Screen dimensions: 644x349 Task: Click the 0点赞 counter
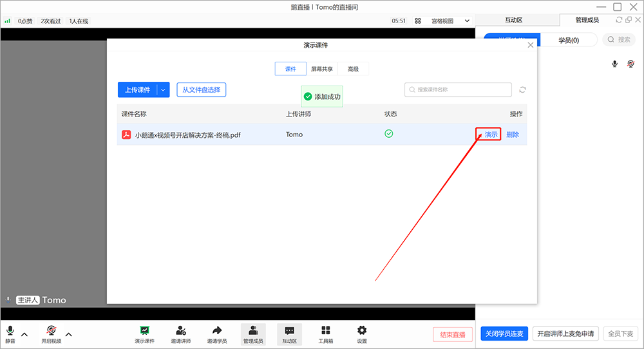[x=25, y=21]
